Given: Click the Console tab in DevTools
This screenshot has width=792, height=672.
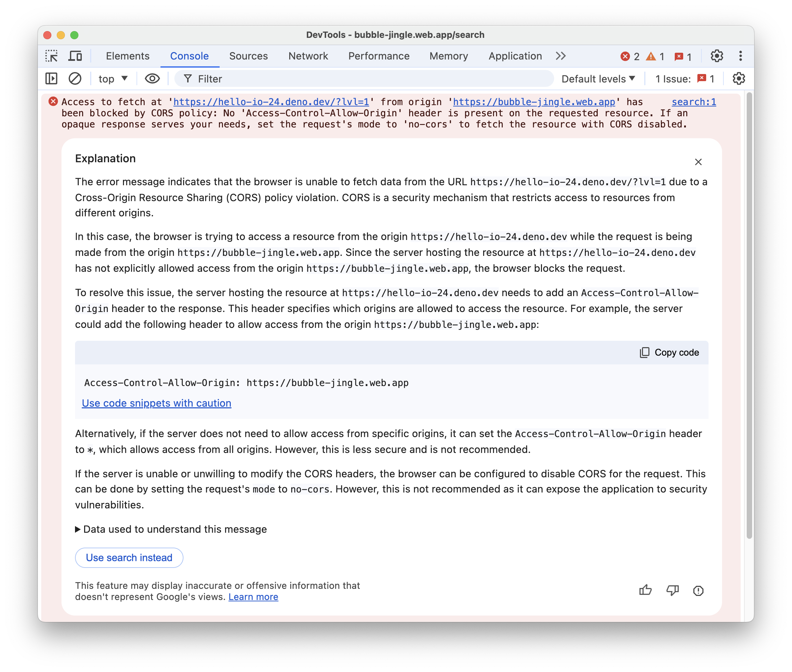Looking at the screenshot, I should click(x=189, y=55).
